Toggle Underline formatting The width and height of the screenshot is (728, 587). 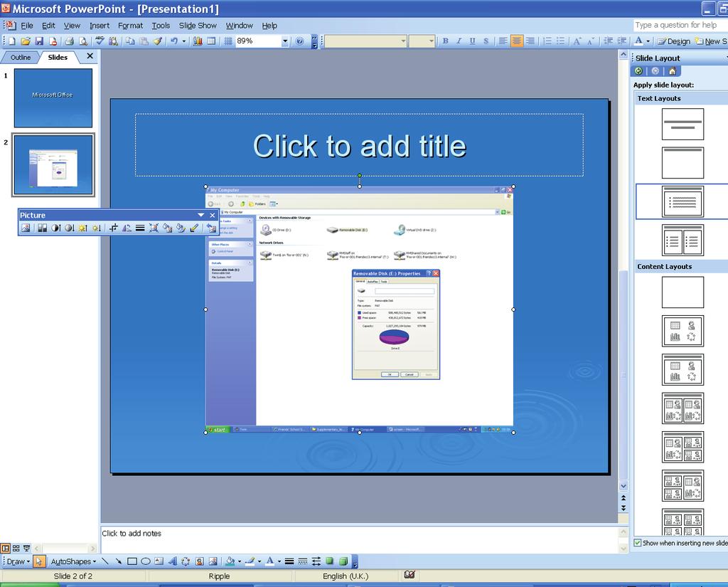[x=473, y=41]
